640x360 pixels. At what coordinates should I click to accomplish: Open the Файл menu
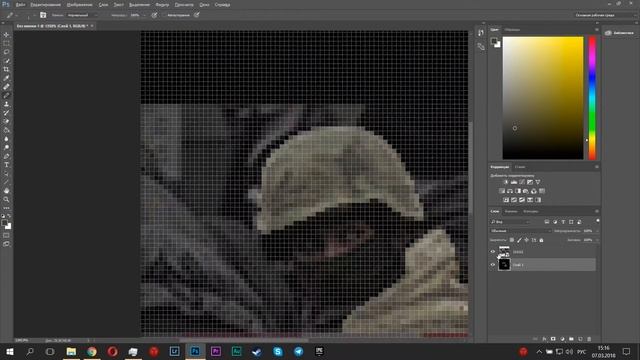point(20,5)
